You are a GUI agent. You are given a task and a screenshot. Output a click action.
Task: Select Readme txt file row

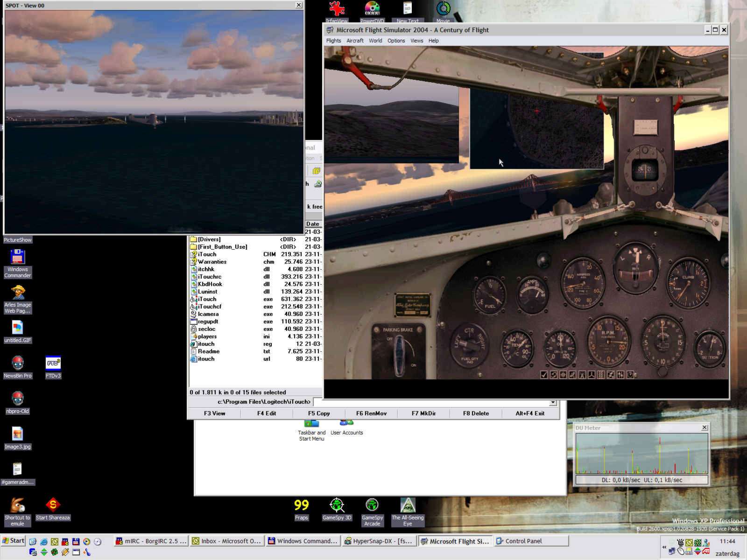(255, 351)
